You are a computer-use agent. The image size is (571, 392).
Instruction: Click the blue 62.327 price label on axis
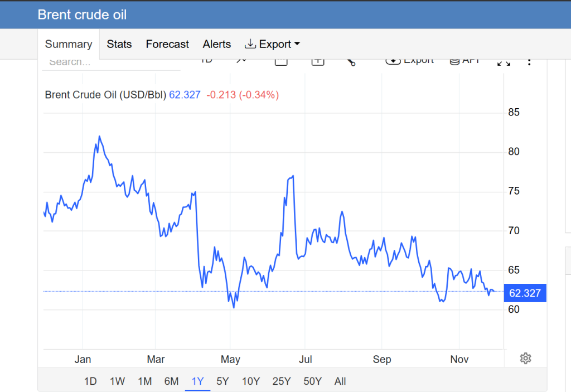point(525,293)
